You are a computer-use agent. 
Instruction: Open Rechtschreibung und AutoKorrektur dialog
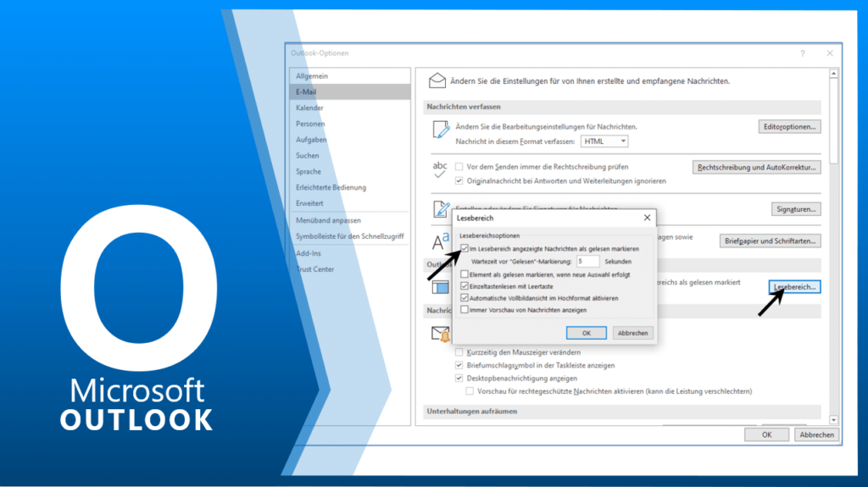click(757, 167)
